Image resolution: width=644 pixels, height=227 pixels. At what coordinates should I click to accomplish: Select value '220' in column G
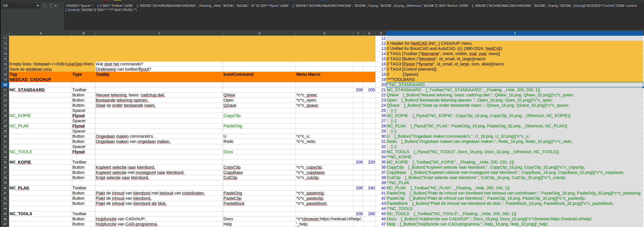point(369,162)
